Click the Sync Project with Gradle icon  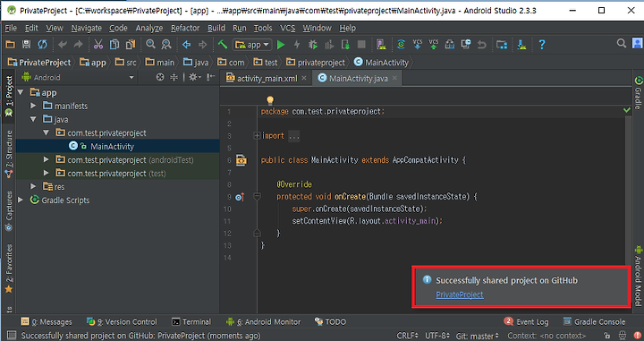pos(402,45)
